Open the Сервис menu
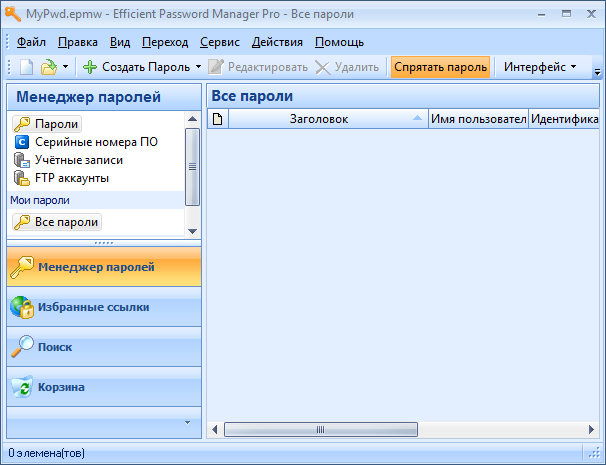Image resolution: width=606 pixels, height=465 pixels. pos(219,42)
